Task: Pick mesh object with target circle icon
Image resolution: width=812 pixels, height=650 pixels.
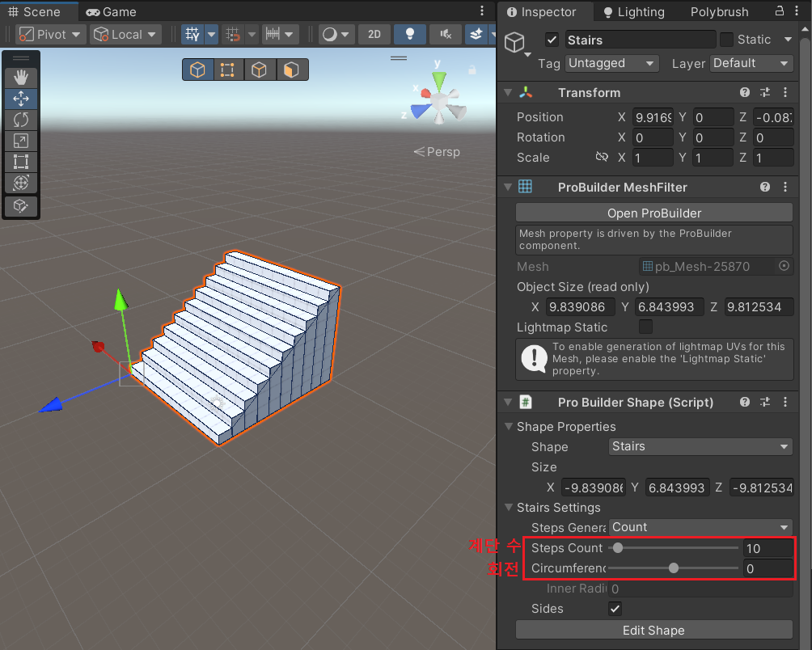Action: tap(784, 266)
